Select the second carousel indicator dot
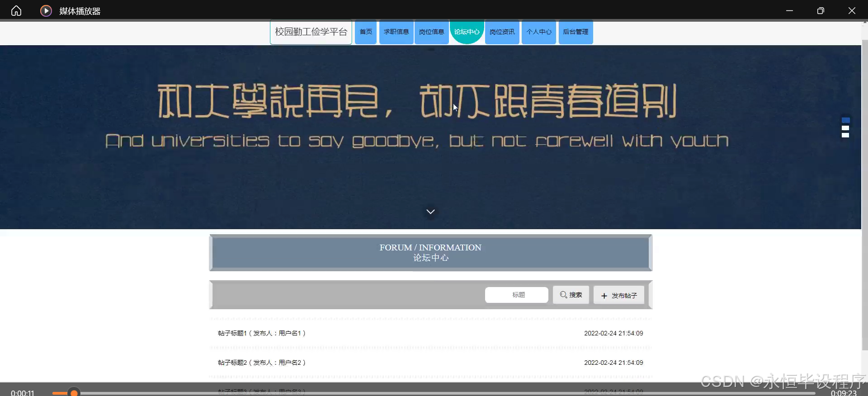The image size is (868, 396). [845, 128]
